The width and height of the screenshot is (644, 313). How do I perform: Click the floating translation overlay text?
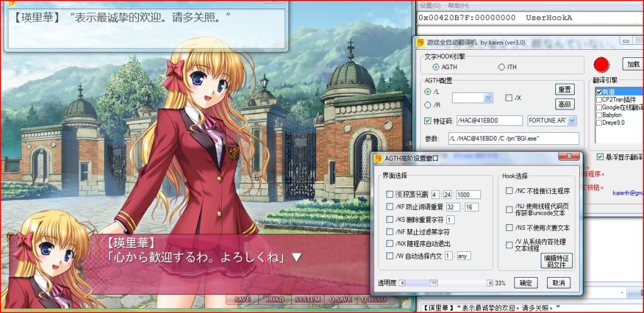(120, 17)
